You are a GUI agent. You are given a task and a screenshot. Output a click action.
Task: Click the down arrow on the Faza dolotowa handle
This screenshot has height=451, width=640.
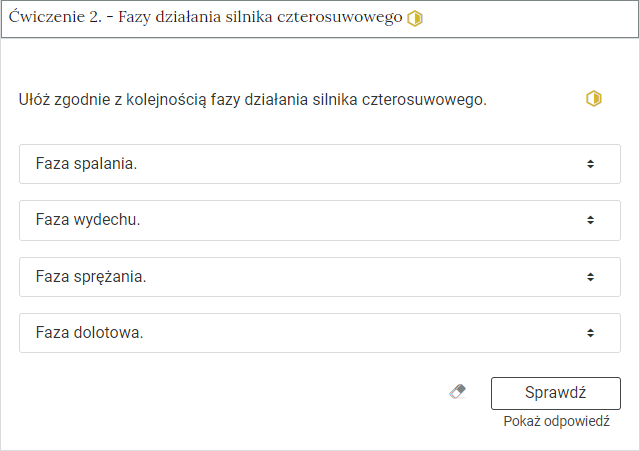pos(590,336)
